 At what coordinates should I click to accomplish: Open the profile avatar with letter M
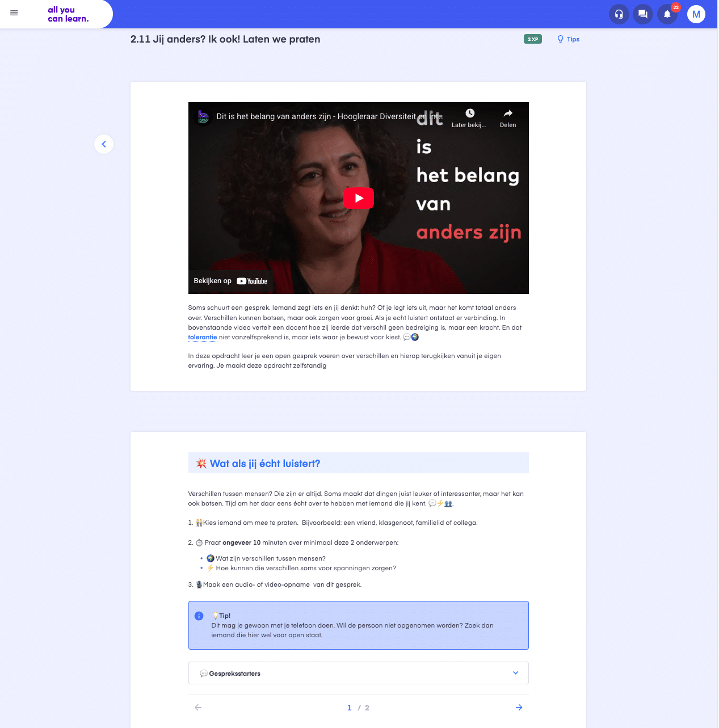696,14
